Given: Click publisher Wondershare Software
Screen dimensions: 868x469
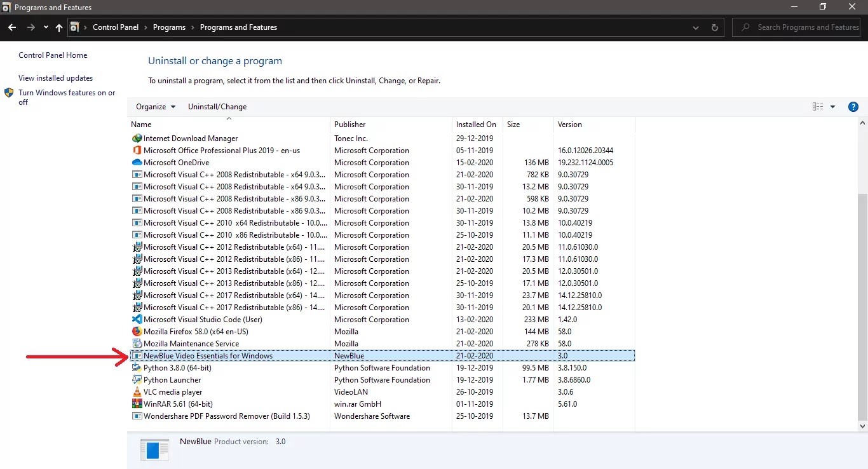Looking at the screenshot, I should point(372,416).
